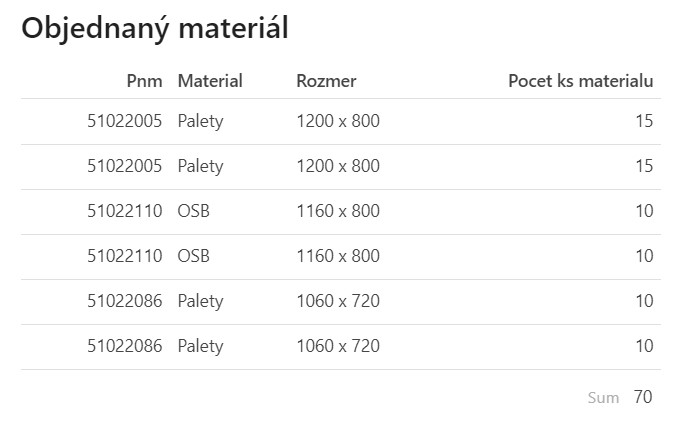Click the first 51022110 Pnm cell
The width and height of the screenshot is (682, 426).
[124, 211]
